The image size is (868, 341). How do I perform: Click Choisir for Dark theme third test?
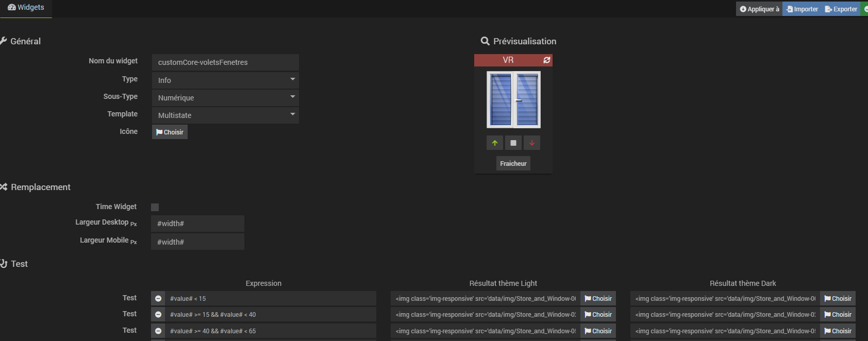coord(838,331)
